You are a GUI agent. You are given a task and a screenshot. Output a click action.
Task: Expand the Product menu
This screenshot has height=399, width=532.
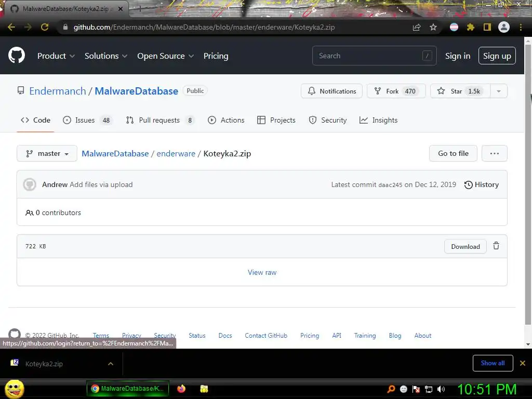[x=56, y=56]
